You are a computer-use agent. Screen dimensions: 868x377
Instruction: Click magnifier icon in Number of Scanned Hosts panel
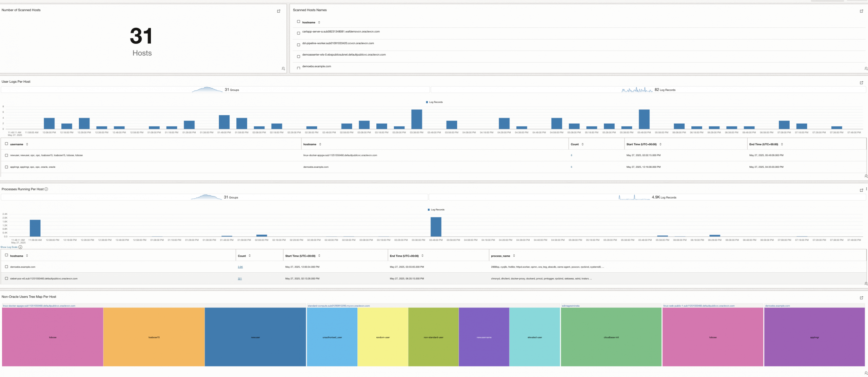click(283, 69)
